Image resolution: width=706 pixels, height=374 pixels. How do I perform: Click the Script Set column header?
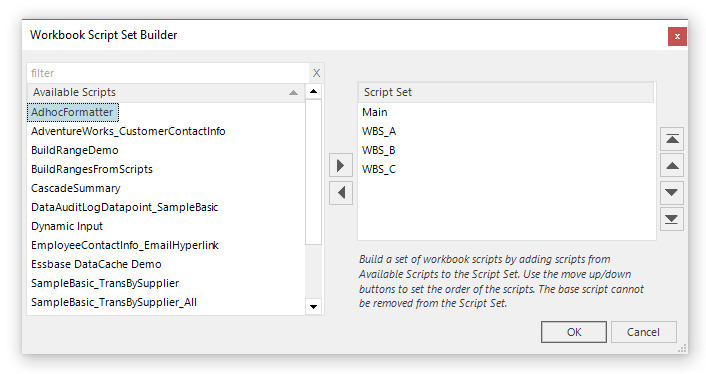[506, 92]
